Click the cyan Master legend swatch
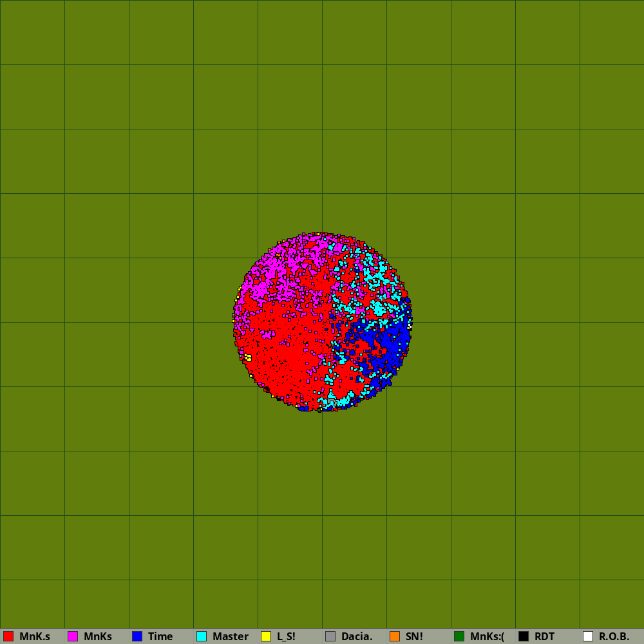The image size is (644, 644). [202, 636]
